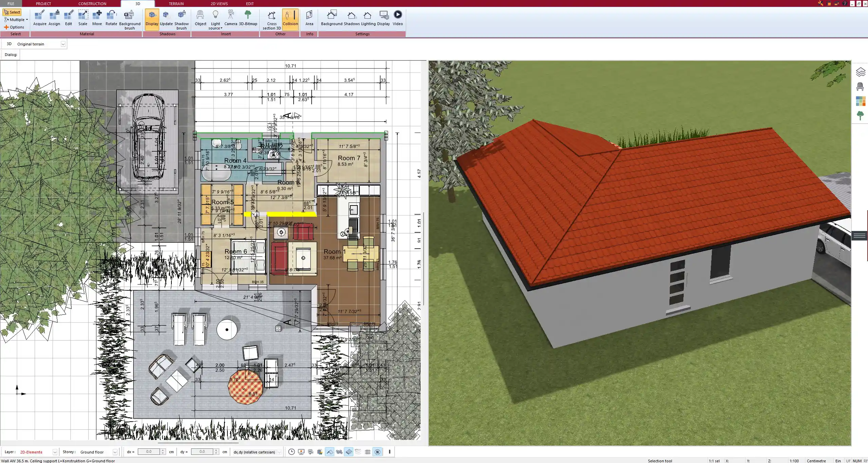Open the CONSTRUCTION ribbon tab
Screen dimensions: 868x463
(x=92, y=3)
